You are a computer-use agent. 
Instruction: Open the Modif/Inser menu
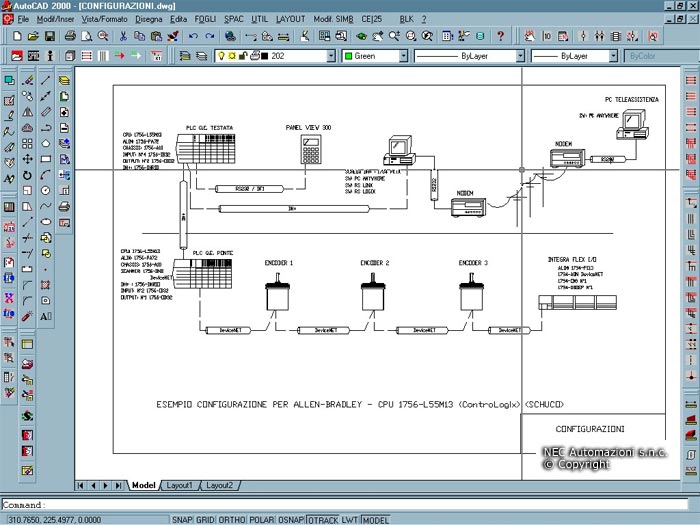tap(55, 19)
